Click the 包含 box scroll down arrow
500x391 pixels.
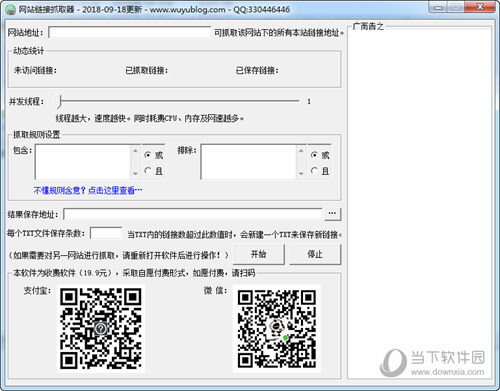pyautogui.click(x=135, y=173)
